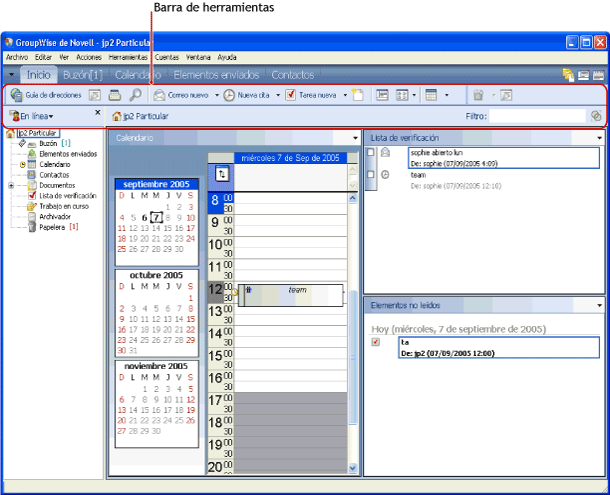Check the box for the 'team' checklist item
This screenshot has width=610, height=495.
pos(371,174)
